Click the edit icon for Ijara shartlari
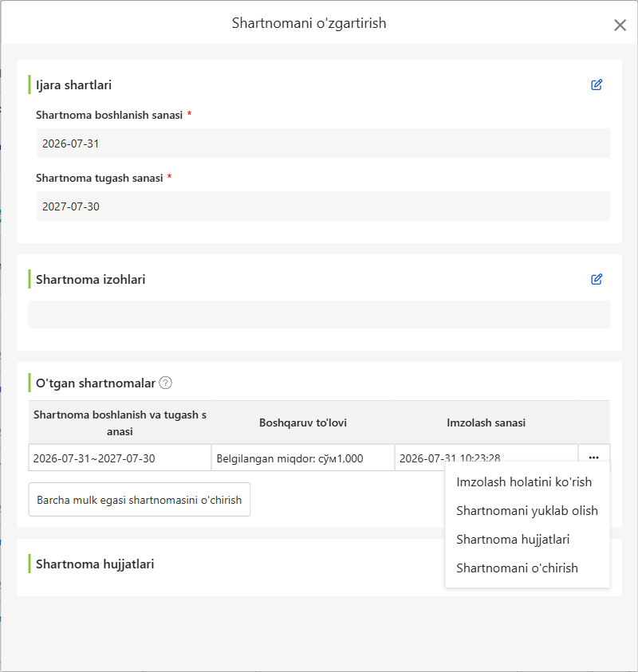This screenshot has height=672, width=638. (597, 84)
